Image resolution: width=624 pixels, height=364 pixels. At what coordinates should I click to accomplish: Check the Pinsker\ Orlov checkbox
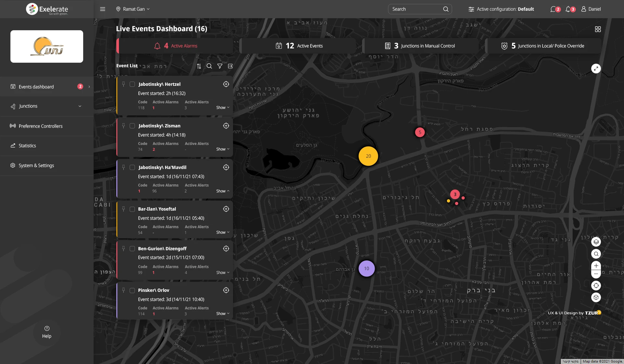(132, 291)
